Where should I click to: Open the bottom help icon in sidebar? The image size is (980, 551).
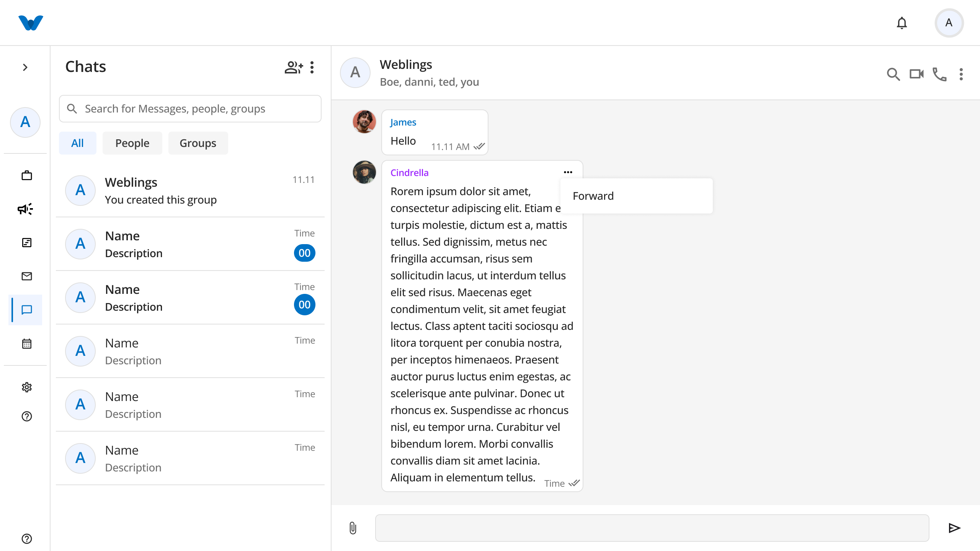27,539
